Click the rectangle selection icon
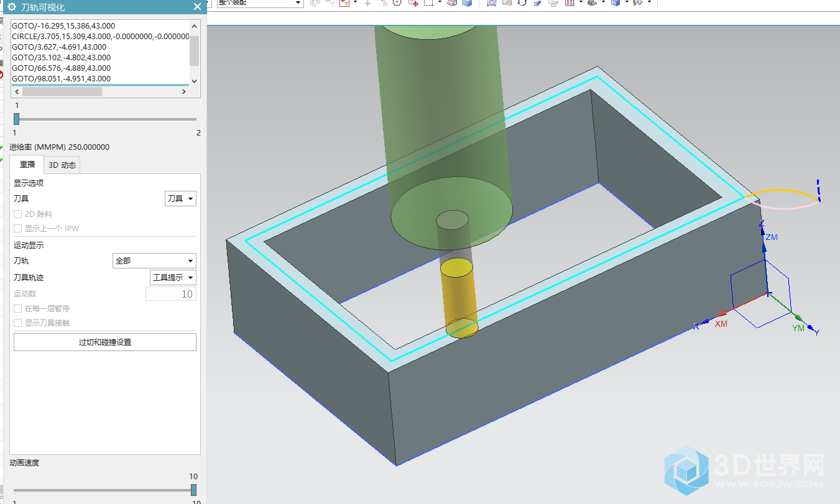The image size is (840, 504). pyautogui.click(x=428, y=3)
